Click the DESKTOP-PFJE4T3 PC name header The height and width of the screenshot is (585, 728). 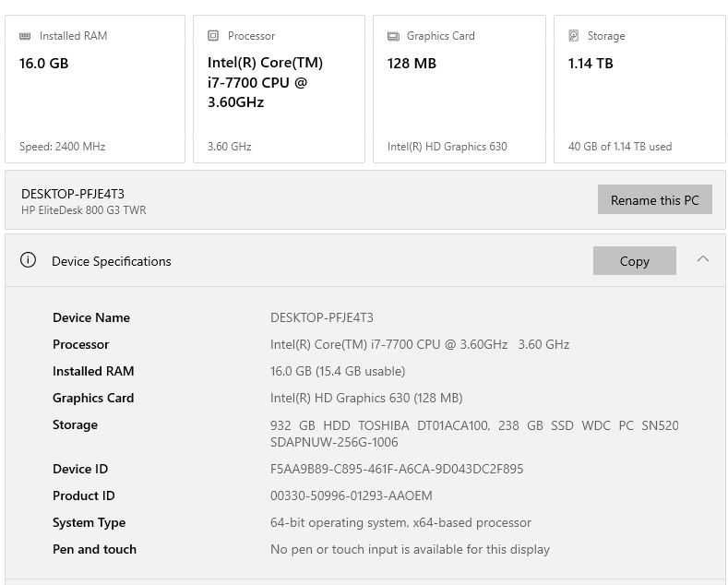[73, 194]
